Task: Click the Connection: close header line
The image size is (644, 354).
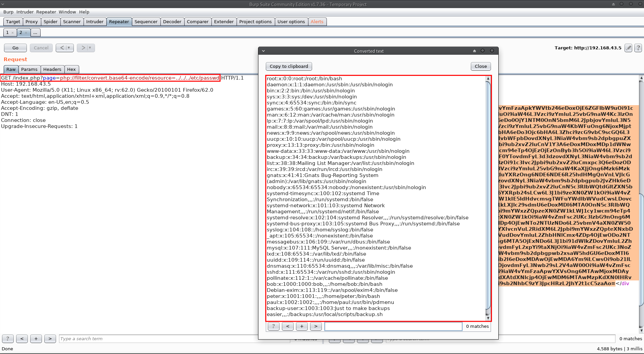Action: 23,120
